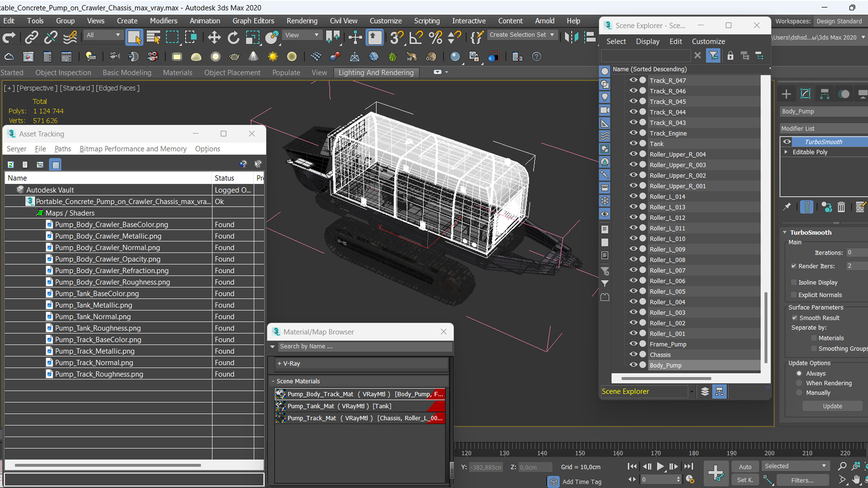Open the Paths menu in Asset Tracking
The width and height of the screenshot is (868, 488).
coord(63,149)
